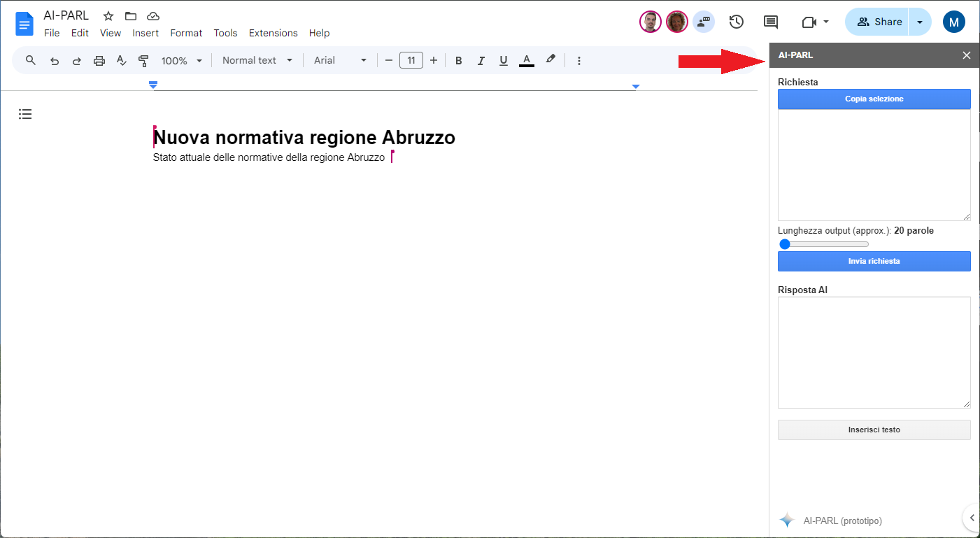Screen dimensions: 980x538
Task: Click the print icon in toolbar
Action: click(99, 61)
